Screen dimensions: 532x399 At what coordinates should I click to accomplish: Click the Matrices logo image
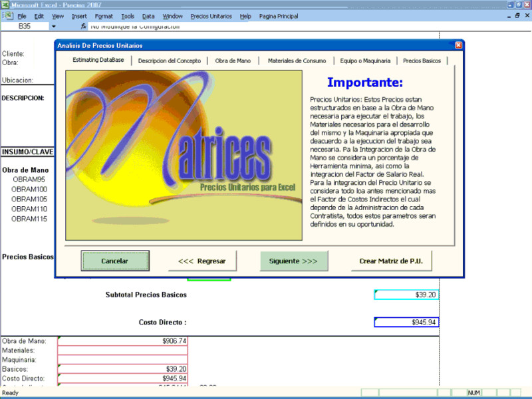[x=184, y=156]
